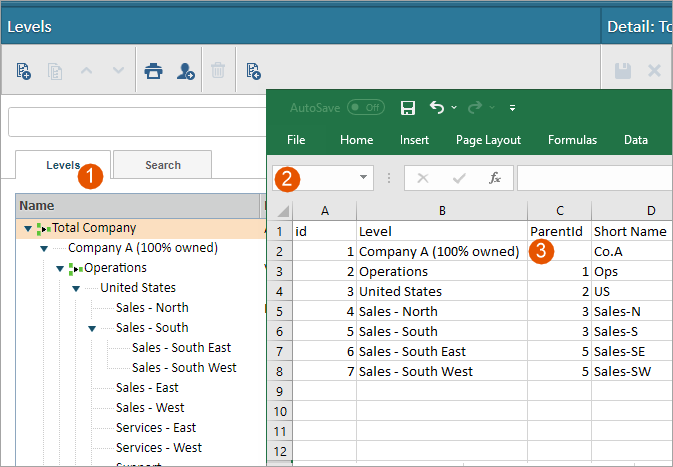Click the Excel cell 'United States'
Screen dimensions: 673x467
tap(442, 292)
